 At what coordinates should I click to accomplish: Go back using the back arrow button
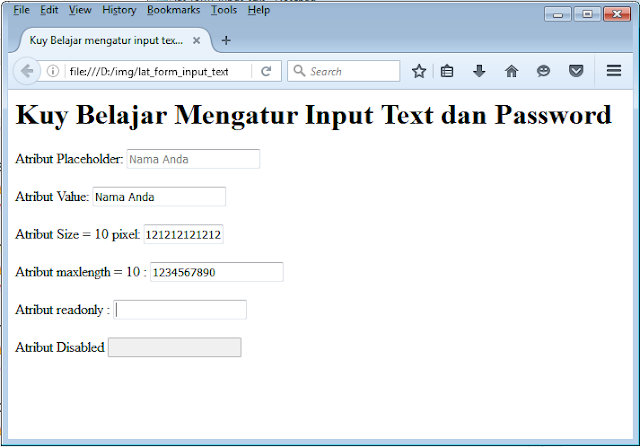[27, 71]
